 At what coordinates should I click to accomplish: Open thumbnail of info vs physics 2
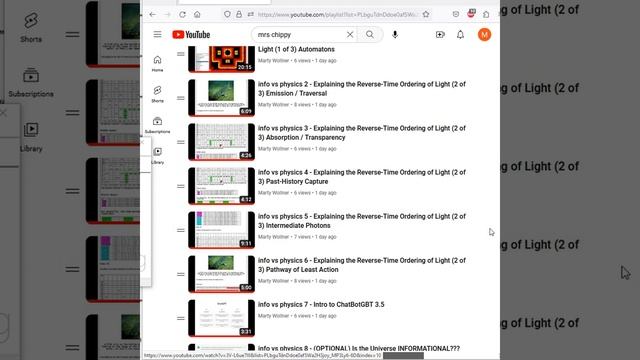[222, 98]
